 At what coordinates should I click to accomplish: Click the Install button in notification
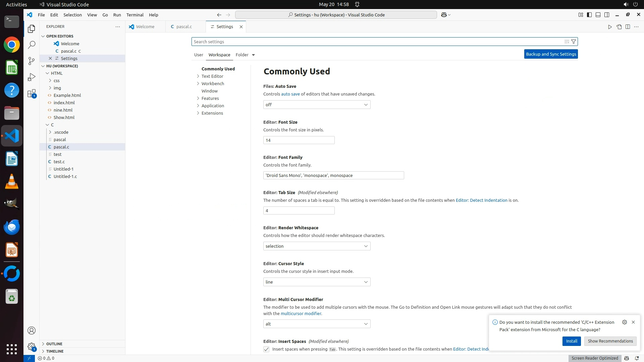[x=572, y=341]
